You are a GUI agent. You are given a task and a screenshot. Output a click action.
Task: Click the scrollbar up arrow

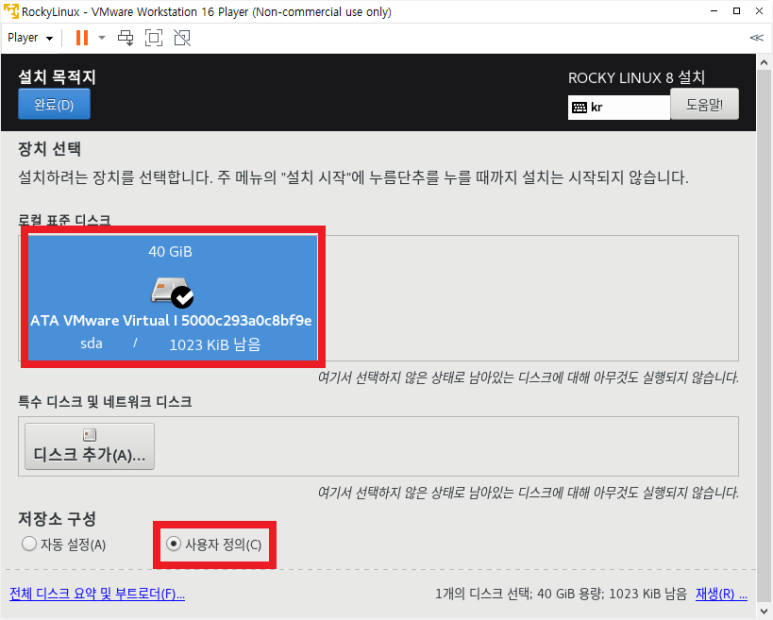(x=764, y=63)
